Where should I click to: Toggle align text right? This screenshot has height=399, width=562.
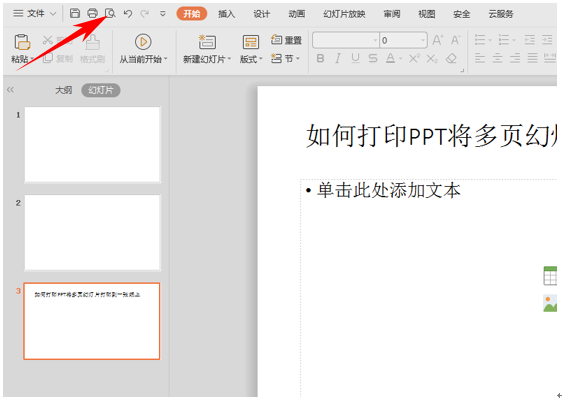(515, 58)
